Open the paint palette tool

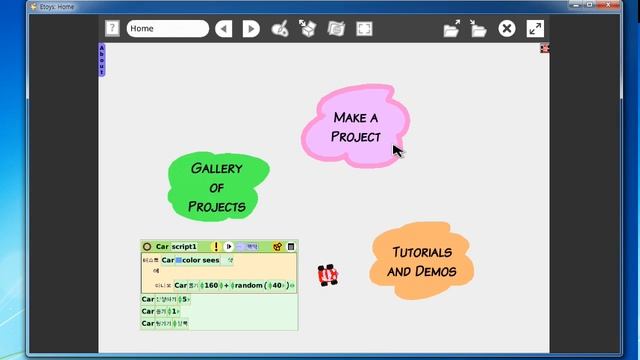point(280,29)
